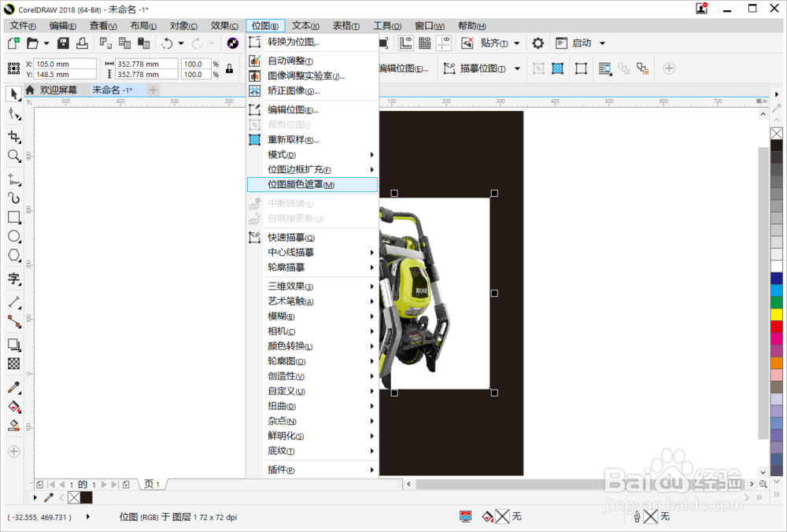This screenshot has height=532, width=787.
Task: Pick the red swatch in color palette
Action: click(777, 327)
